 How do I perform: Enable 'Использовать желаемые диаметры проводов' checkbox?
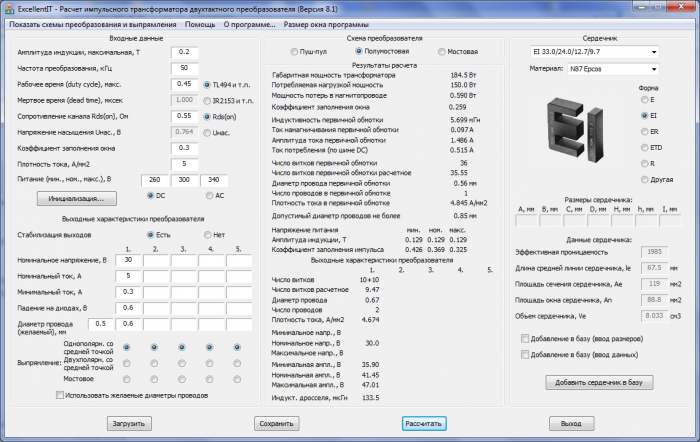tap(60, 396)
